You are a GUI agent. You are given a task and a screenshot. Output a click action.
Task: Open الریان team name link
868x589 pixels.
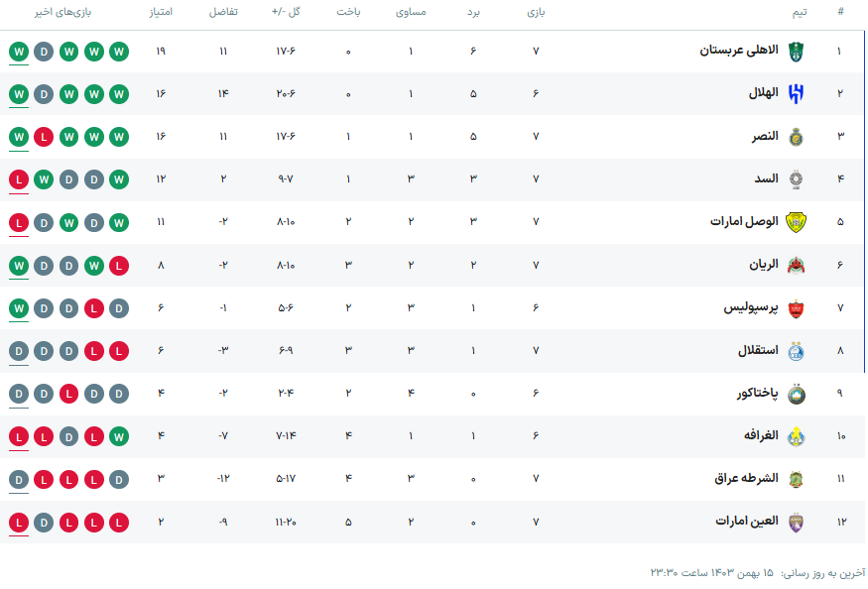[x=764, y=265]
